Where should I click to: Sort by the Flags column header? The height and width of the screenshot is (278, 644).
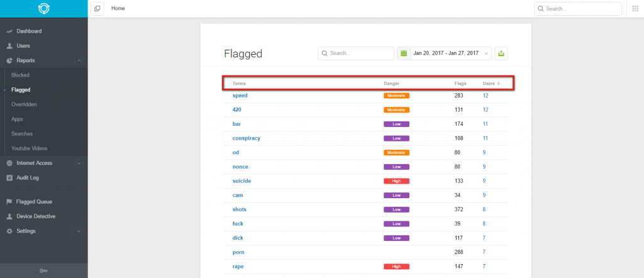click(460, 84)
